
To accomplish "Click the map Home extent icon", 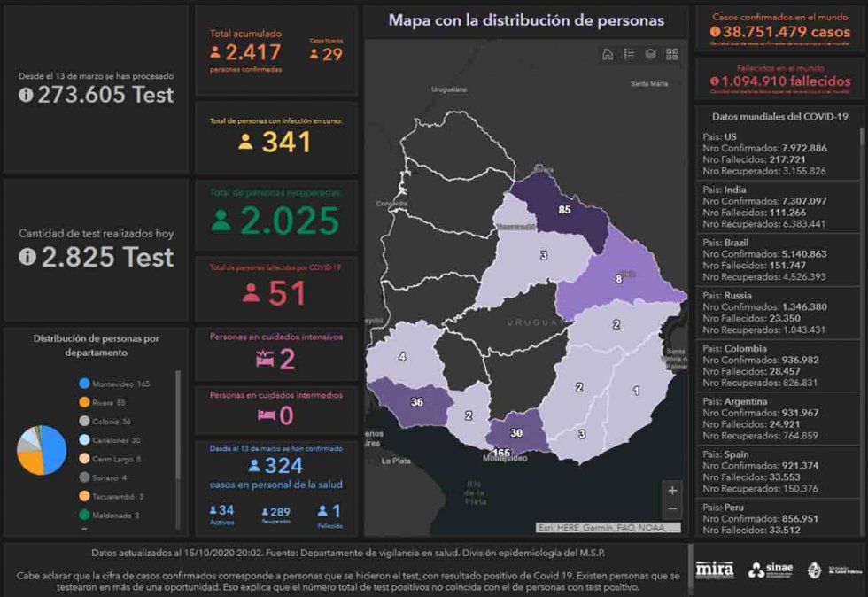I will tap(608, 54).
